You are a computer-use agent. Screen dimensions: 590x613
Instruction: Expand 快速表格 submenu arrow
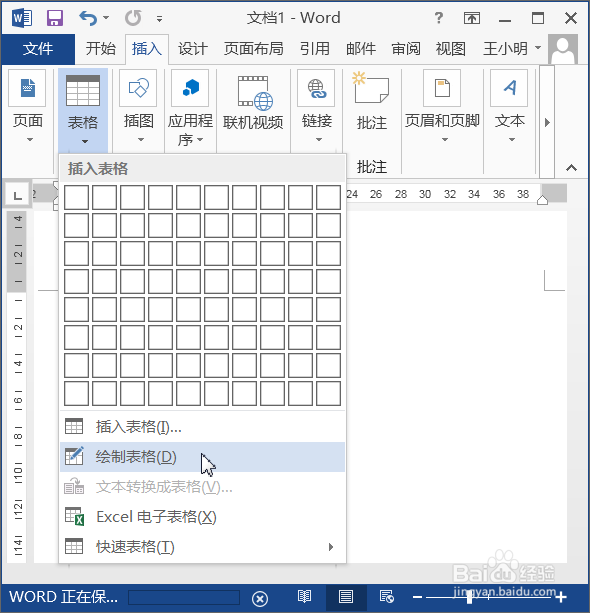pyautogui.click(x=331, y=547)
